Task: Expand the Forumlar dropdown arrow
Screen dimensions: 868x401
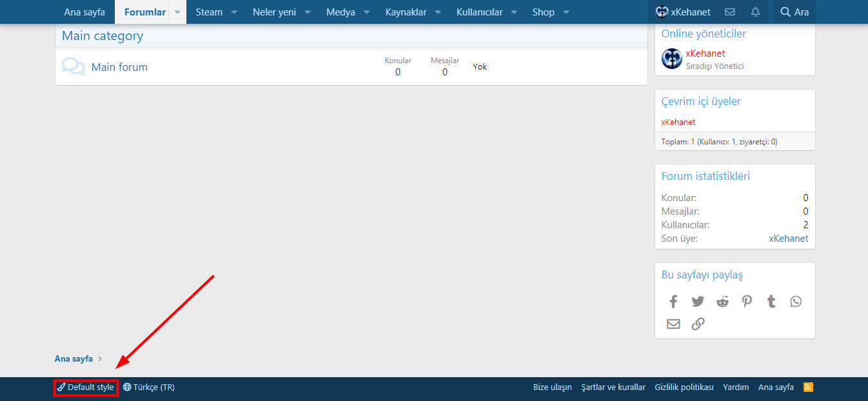Action: 177,12
